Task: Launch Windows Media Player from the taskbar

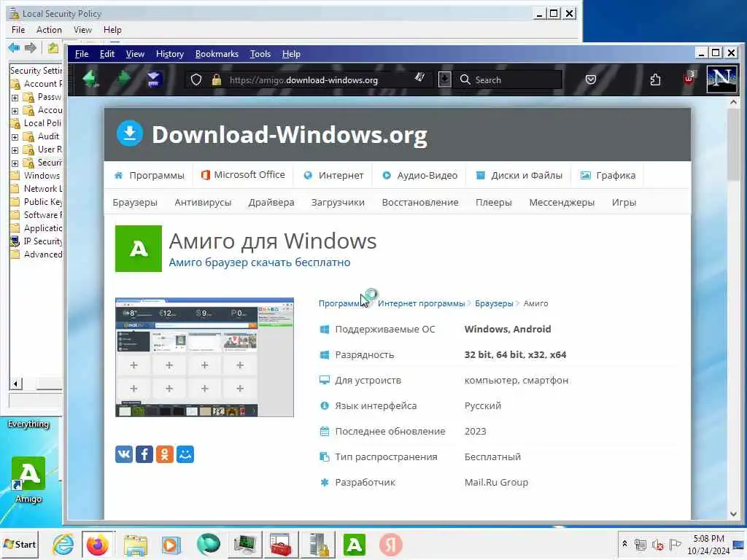Action: pyautogui.click(x=171, y=545)
